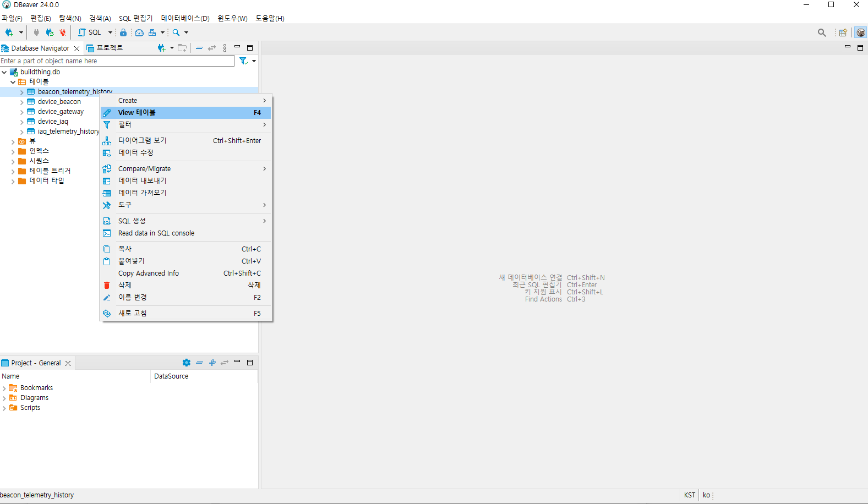Open the dropdown arrow next to SQL button
868x504 pixels.
click(x=110, y=32)
